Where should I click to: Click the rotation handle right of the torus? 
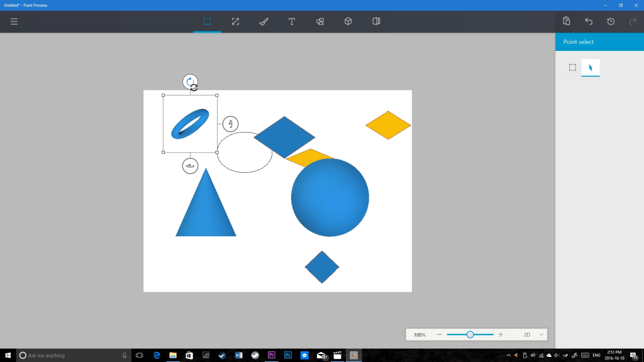coord(230,124)
